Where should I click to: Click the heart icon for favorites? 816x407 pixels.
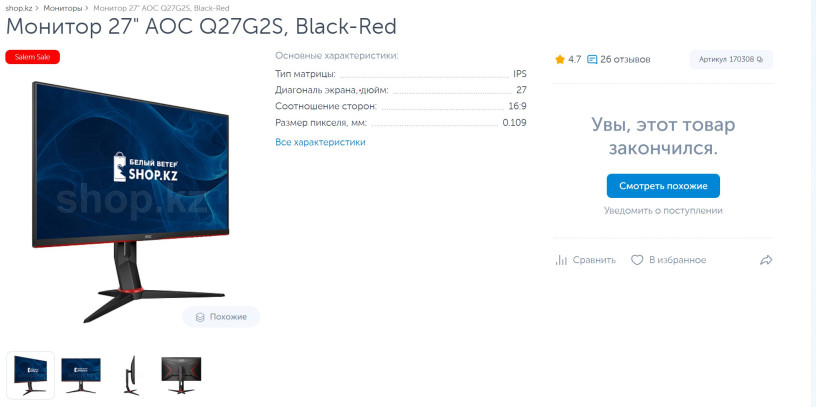click(637, 260)
